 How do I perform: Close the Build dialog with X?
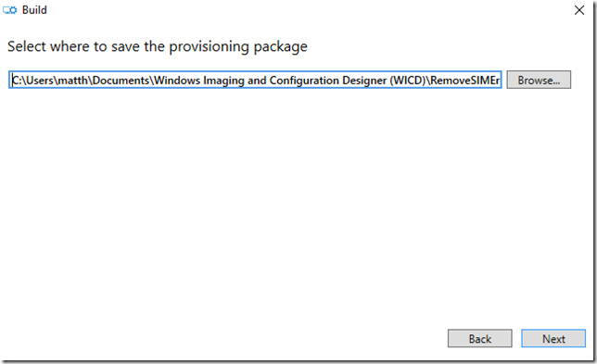pos(579,10)
